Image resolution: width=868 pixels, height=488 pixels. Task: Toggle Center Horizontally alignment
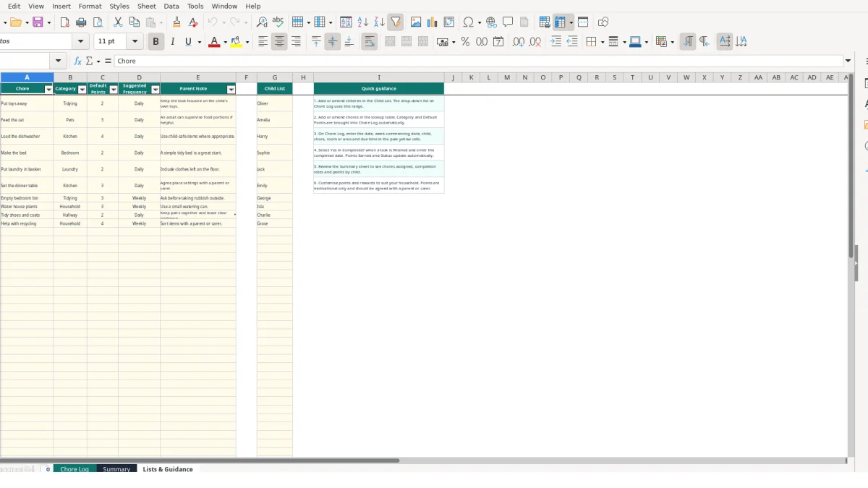pyautogui.click(x=279, y=42)
